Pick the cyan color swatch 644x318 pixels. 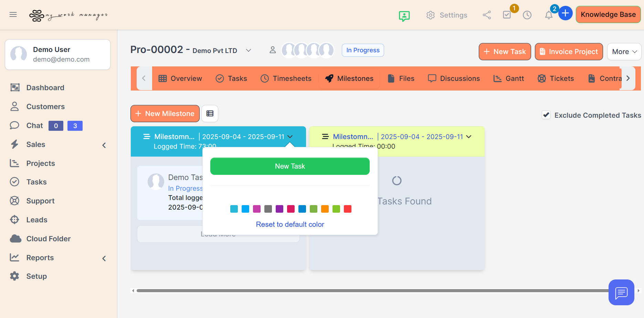click(234, 209)
